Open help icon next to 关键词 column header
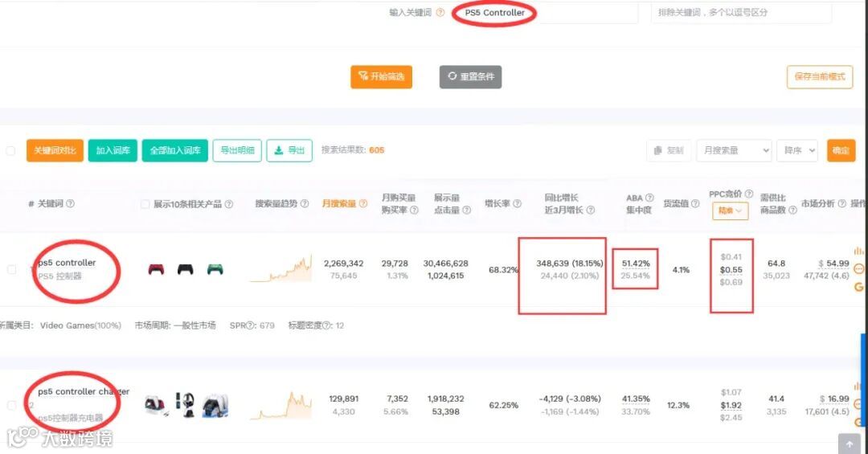The width and height of the screenshot is (868, 454). point(70,203)
